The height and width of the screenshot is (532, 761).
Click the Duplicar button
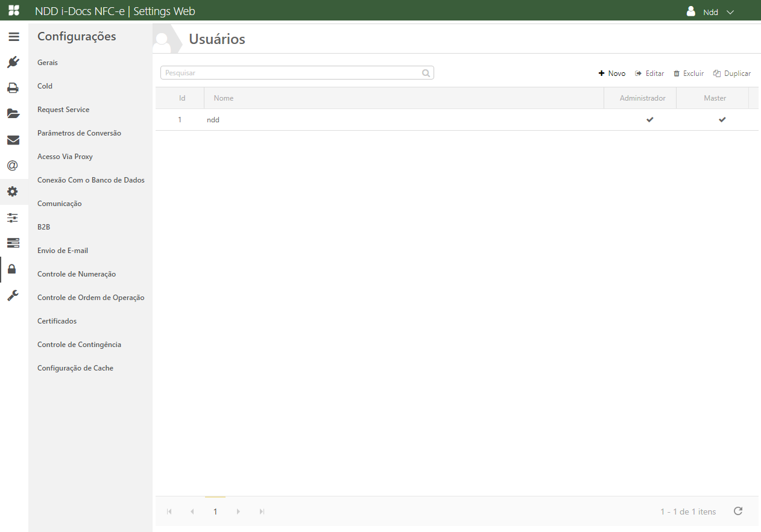coord(731,74)
